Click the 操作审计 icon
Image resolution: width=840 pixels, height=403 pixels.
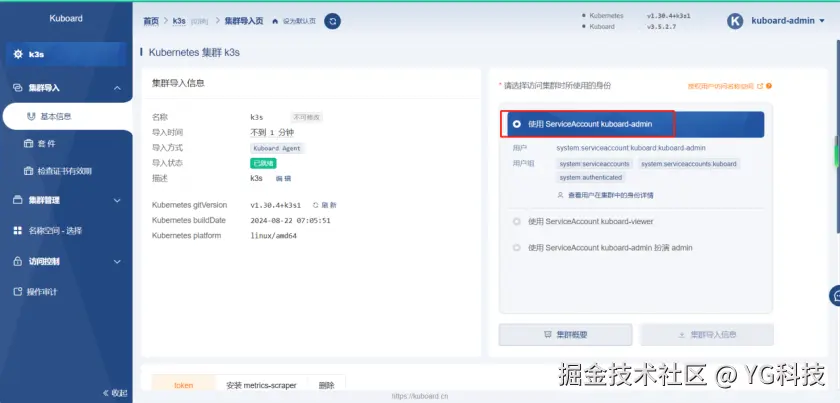pos(18,292)
